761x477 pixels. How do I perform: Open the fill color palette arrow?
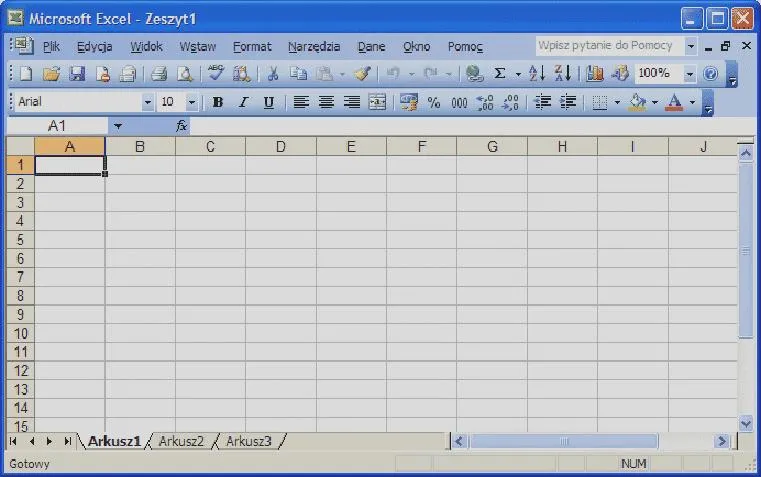654,102
